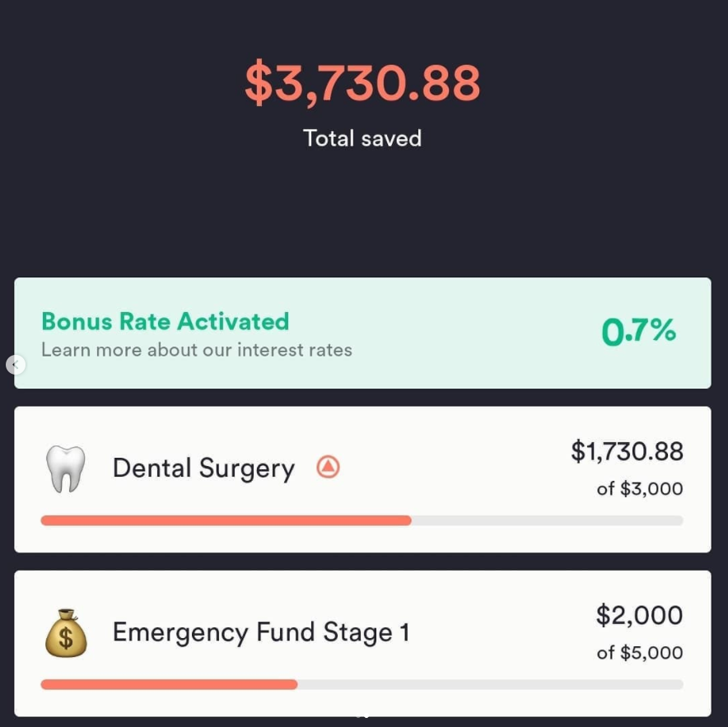
Task: Click 'Learn more about our interest rates'
Action: (196, 350)
